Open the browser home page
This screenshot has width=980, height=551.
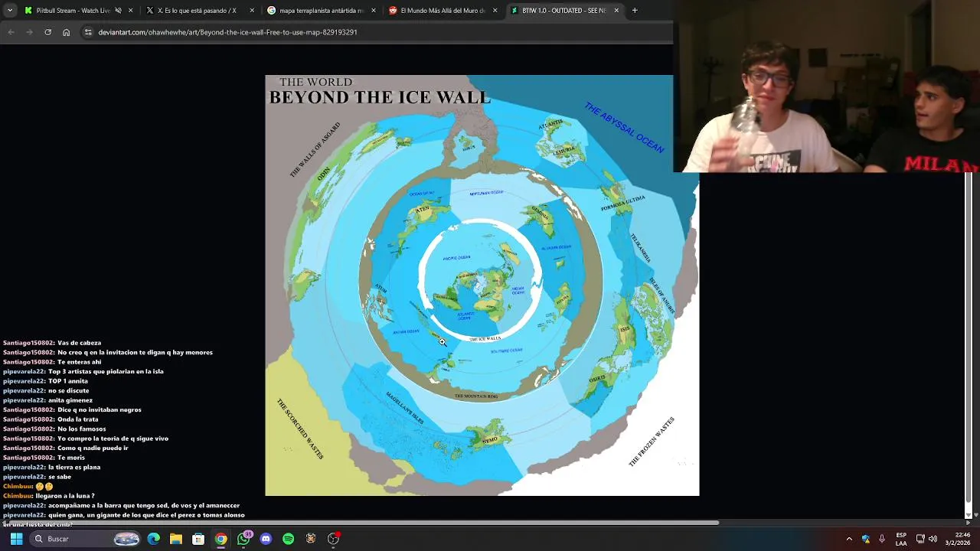coord(66,32)
